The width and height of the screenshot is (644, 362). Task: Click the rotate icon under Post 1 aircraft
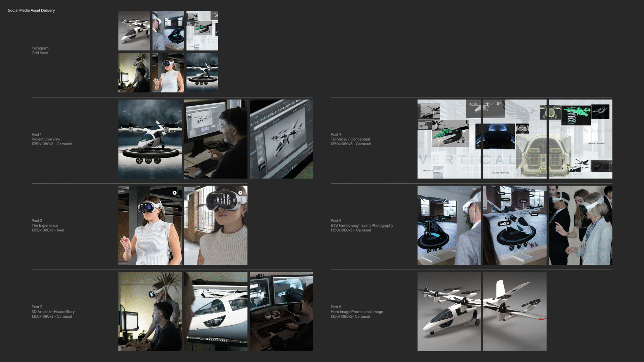148,161
